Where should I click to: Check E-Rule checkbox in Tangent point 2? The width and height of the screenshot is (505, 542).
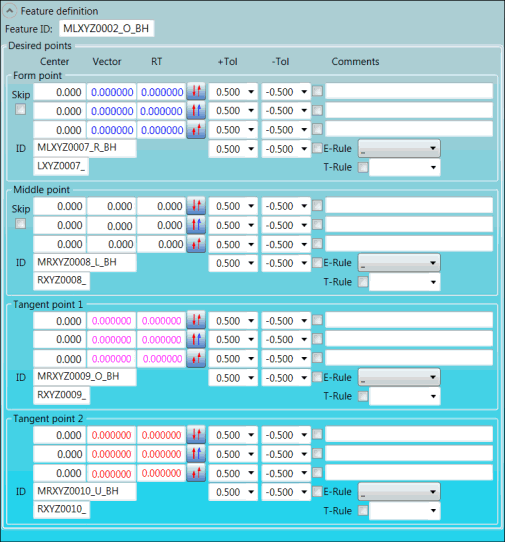(x=318, y=491)
